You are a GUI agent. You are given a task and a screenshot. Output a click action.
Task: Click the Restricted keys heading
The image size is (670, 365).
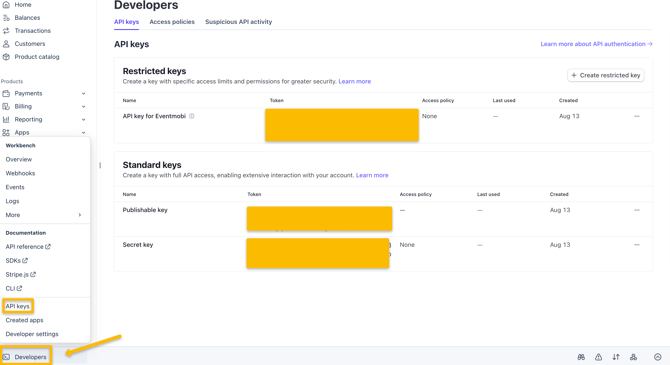point(154,71)
